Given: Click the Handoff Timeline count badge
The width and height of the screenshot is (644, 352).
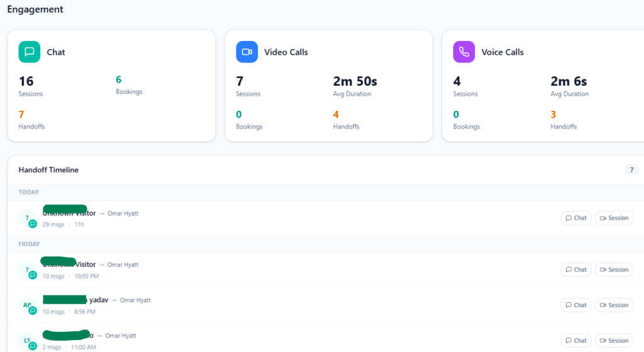Looking at the screenshot, I should [631, 170].
